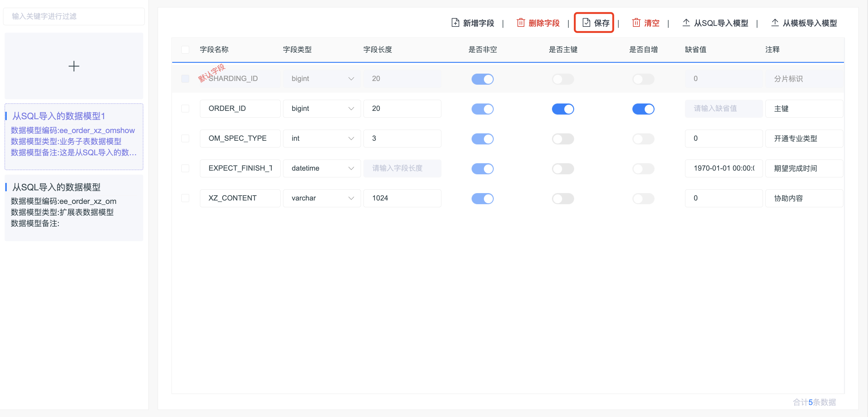Open int type dropdown for OM_SPEC_TYPE
868x417 pixels.
322,139
